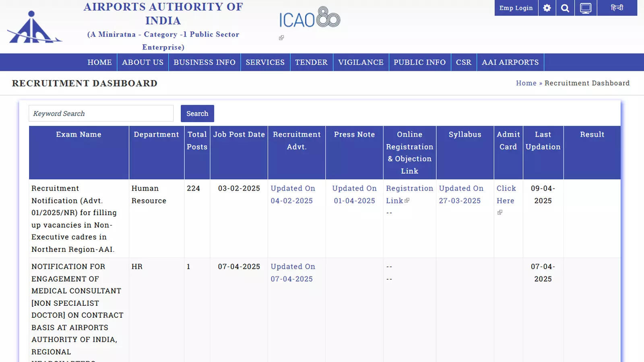Click the monitor screen icon

click(x=586, y=8)
